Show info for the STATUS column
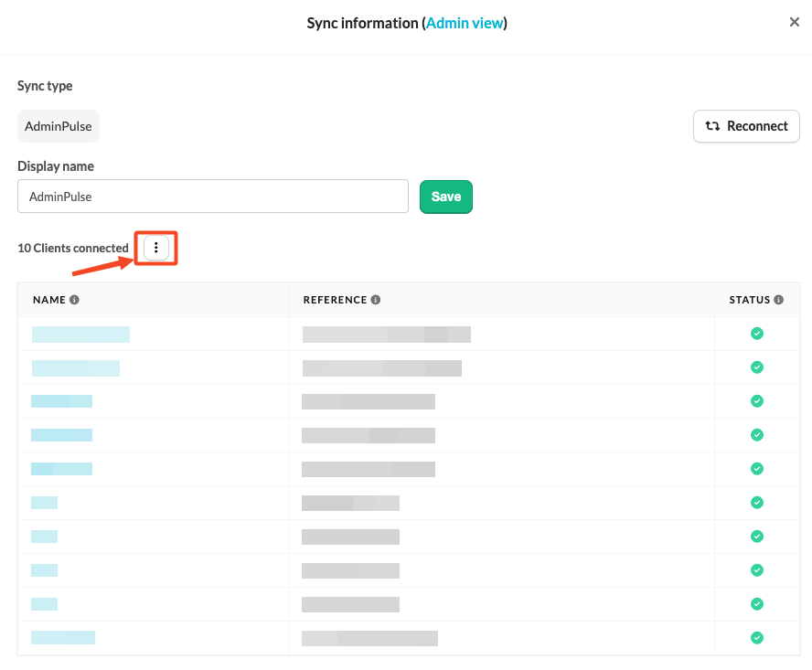 779,300
